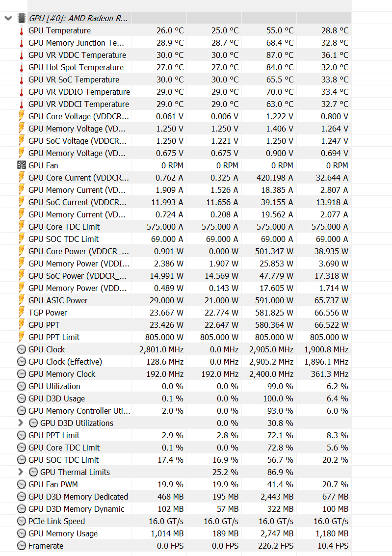Click thermometer icon beside GPU Hot Spot Temperature
The image size is (392, 556).
[x=21, y=67]
